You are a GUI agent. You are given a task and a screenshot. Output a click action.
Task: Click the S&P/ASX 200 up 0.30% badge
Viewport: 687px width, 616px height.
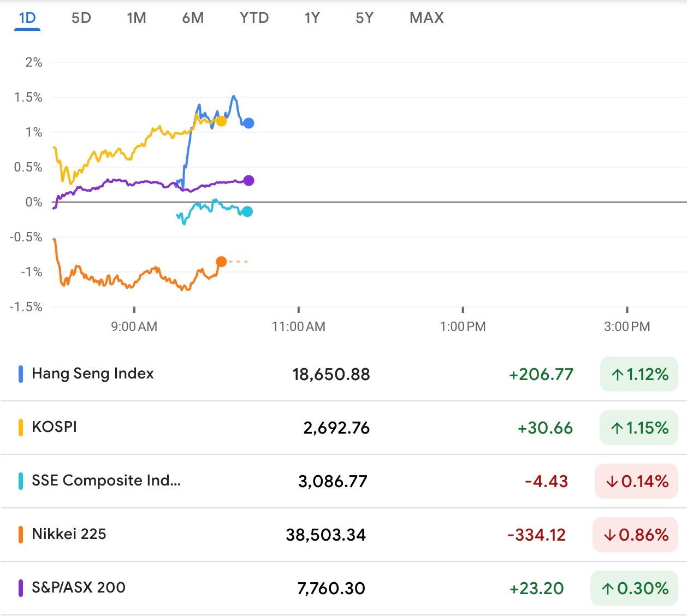(634, 588)
